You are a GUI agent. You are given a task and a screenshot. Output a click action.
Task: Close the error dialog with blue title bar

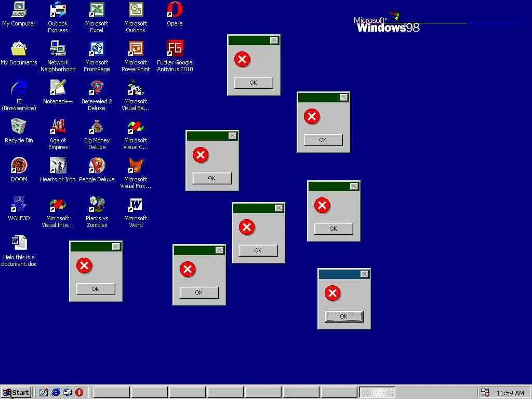coord(364,274)
